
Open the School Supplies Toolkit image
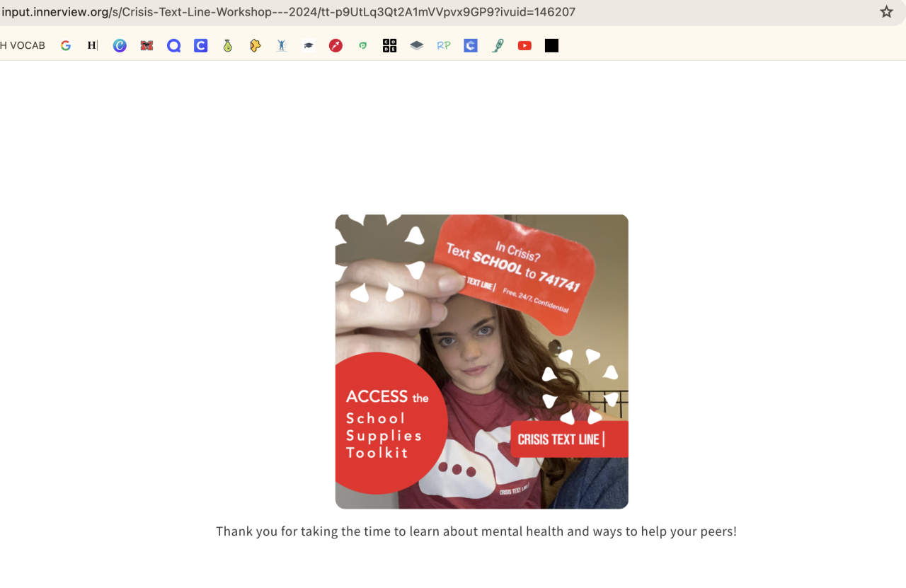482,362
